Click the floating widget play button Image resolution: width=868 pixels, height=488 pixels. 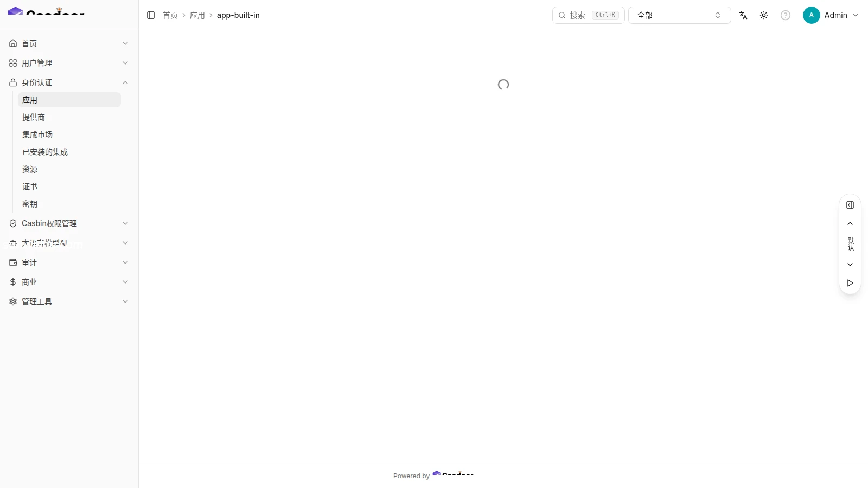pos(850,283)
